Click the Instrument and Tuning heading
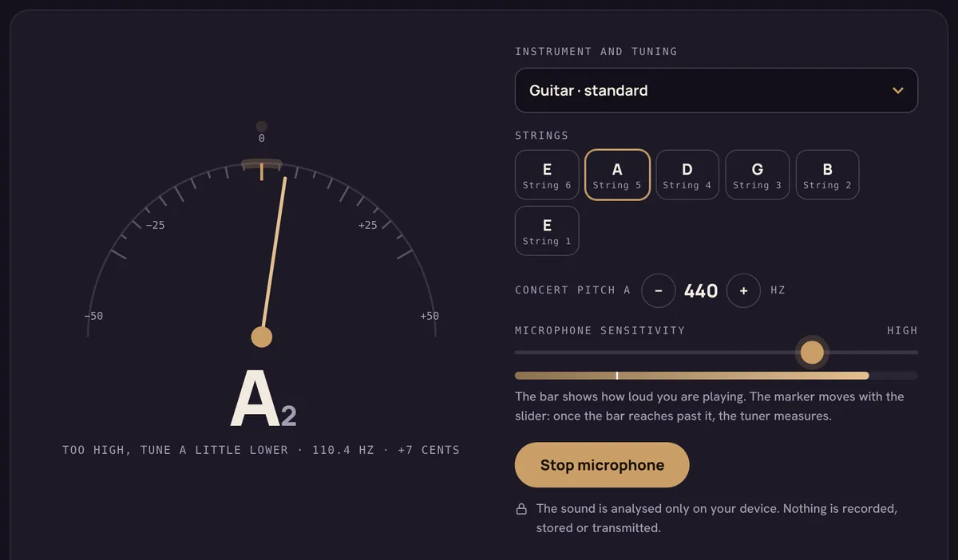This screenshot has height=560, width=958. (596, 51)
